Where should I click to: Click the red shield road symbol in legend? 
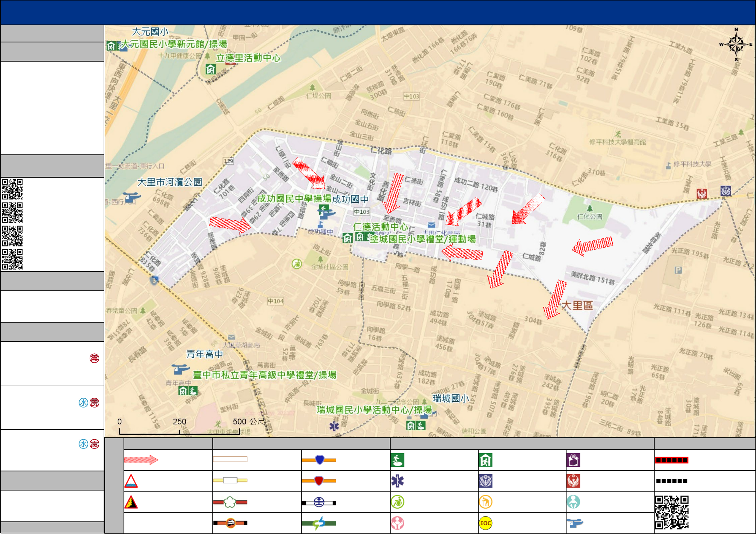(x=319, y=481)
